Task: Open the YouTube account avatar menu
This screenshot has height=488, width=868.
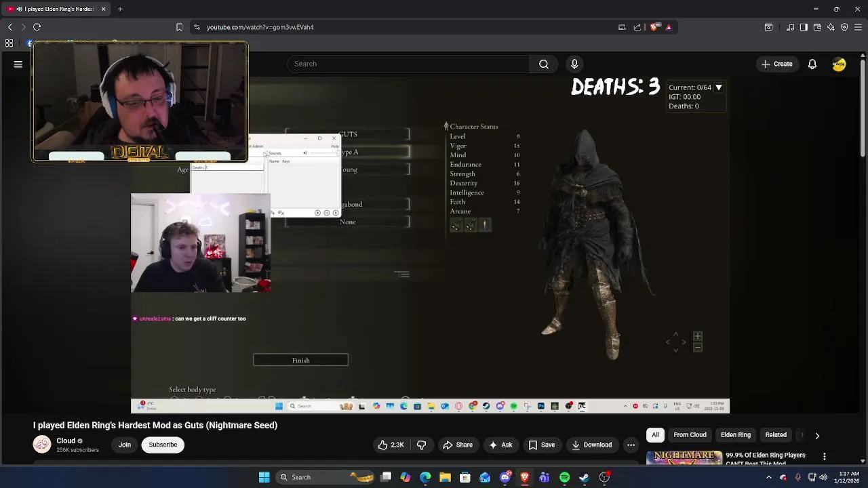Action: (840, 64)
